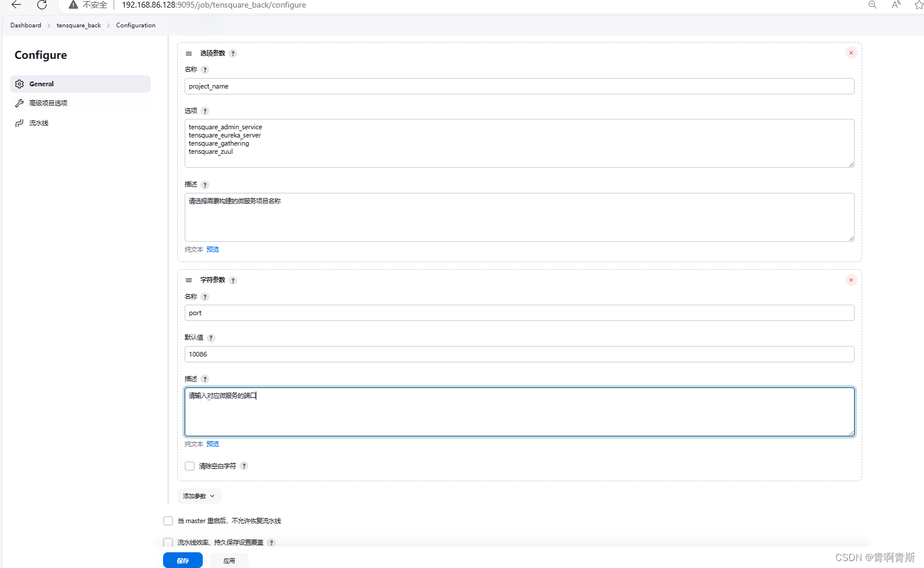Expand the 添加参数 dropdown
This screenshot has height=568, width=924.
click(199, 496)
